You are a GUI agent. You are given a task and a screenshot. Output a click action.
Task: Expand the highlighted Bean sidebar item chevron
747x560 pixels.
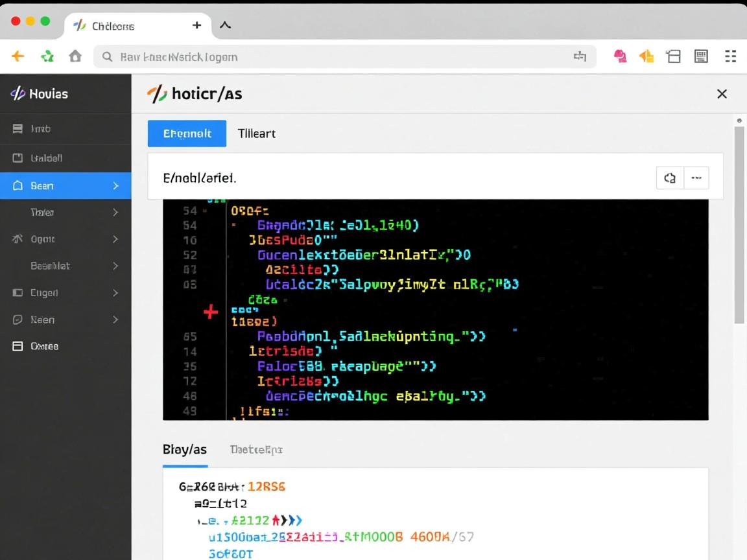tap(115, 186)
